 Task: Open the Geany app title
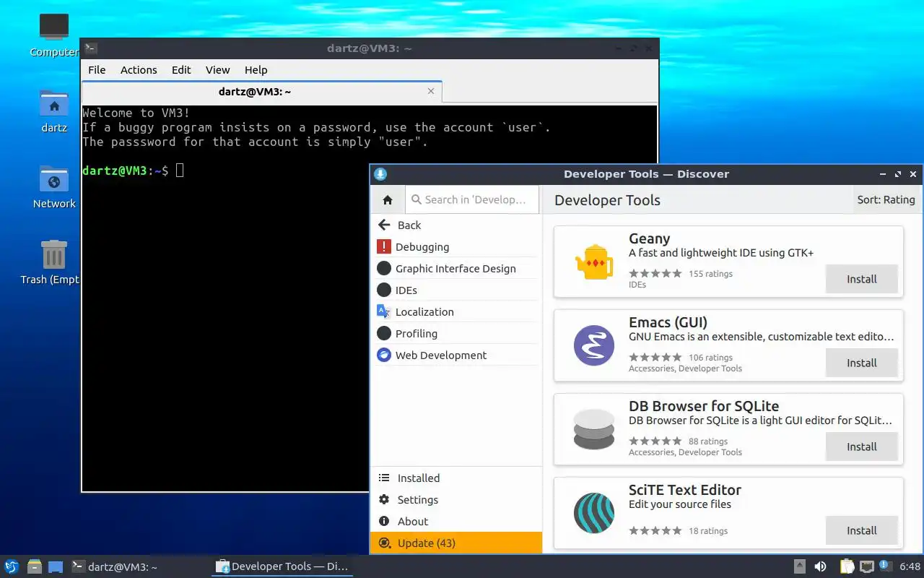pyautogui.click(x=649, y=238)
